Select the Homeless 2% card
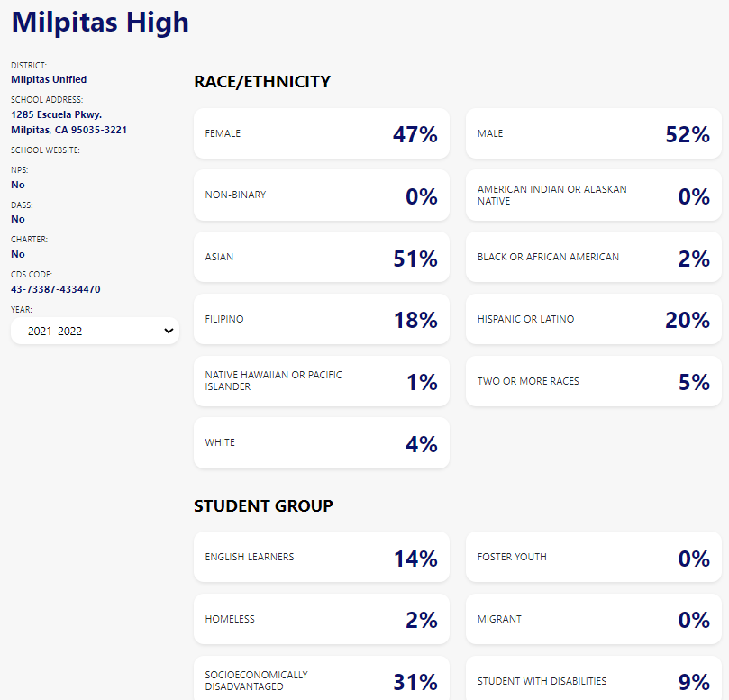This screenshot has width=729, height=700. tap(321, 619)
